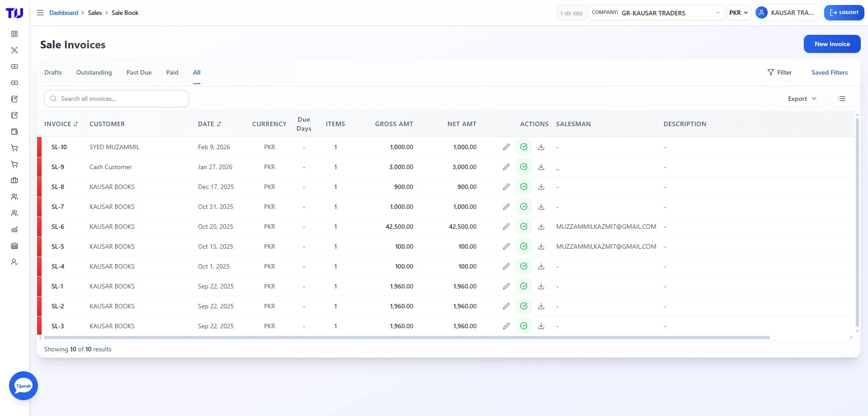Change currency using the PKR dropdown
Image resolution: width=868 pixels, height=416 pixels.
739,13
